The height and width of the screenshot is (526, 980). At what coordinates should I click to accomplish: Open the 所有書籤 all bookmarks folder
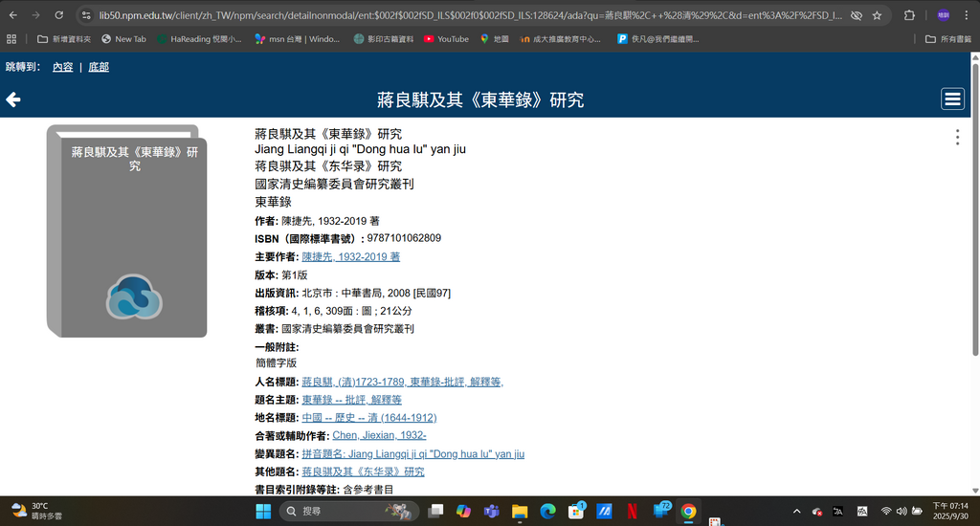[x=948, y=39]
